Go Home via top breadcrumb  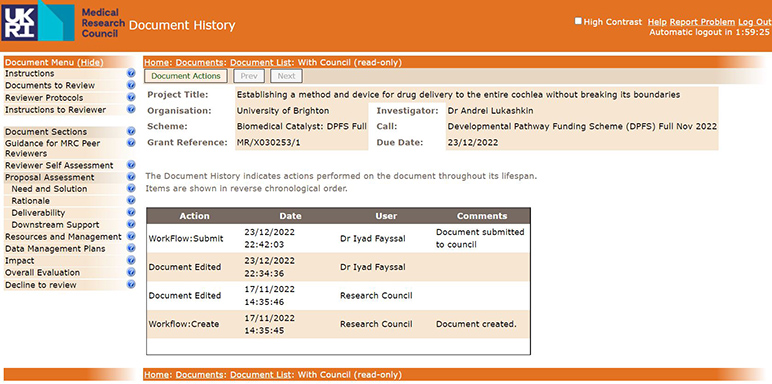pos(157,63)
